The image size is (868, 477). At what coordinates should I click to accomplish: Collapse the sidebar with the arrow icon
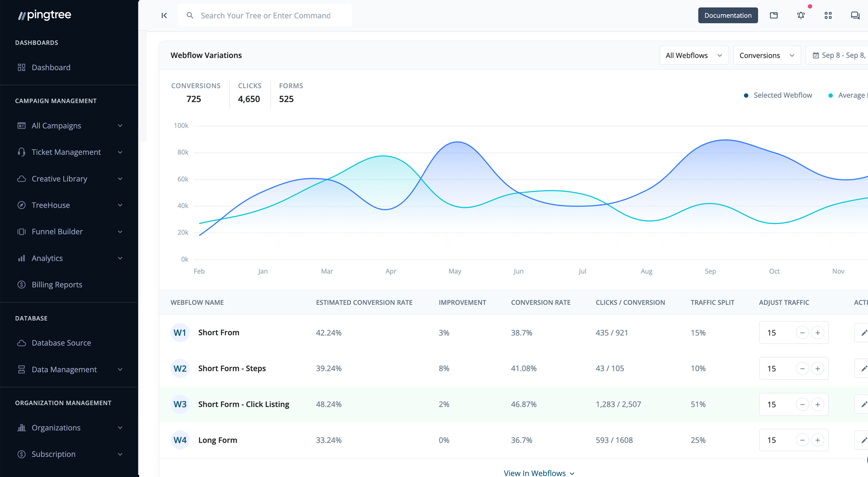(x=164, y=15)
